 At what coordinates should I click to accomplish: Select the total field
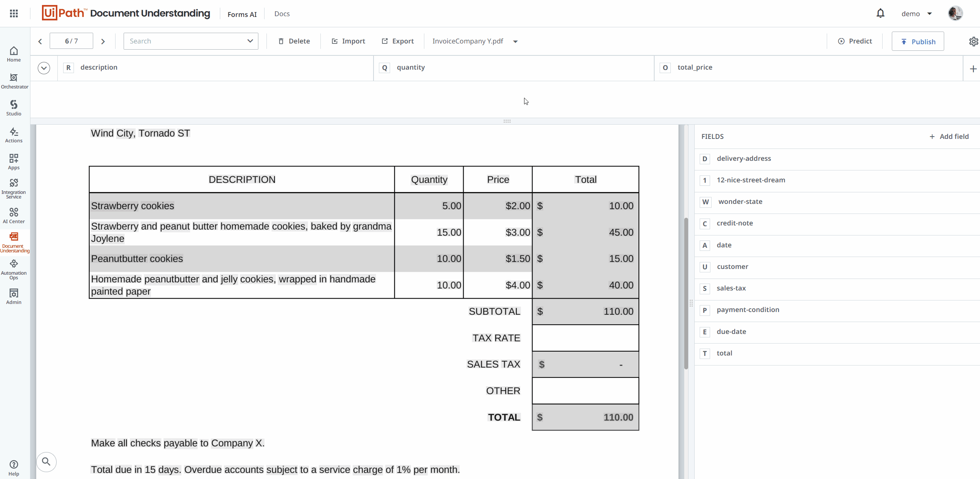pos(838,354)
